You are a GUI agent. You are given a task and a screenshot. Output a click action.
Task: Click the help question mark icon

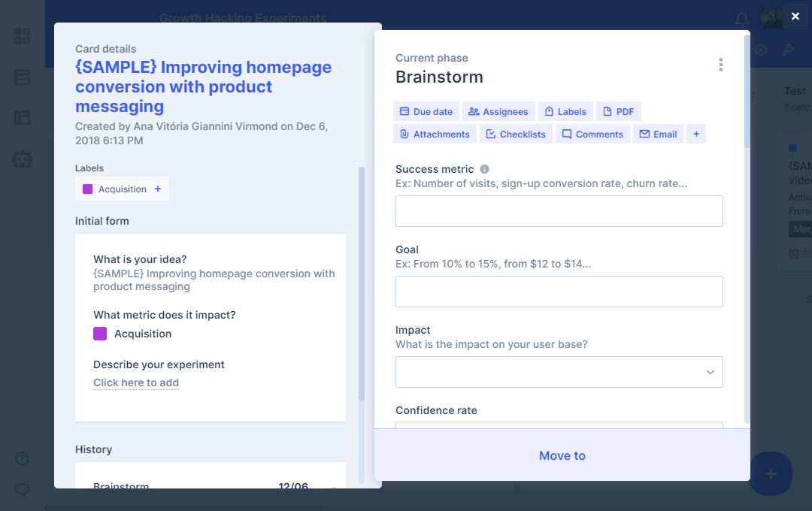tap(23, 458)
